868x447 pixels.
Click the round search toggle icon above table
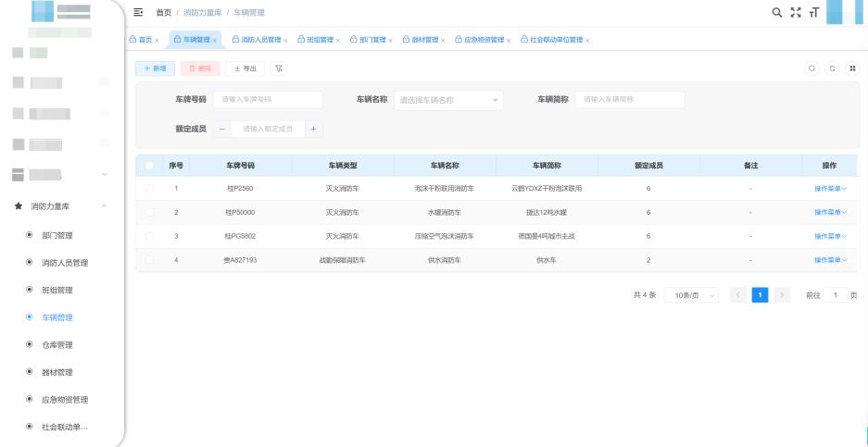[x=812, y=68]
